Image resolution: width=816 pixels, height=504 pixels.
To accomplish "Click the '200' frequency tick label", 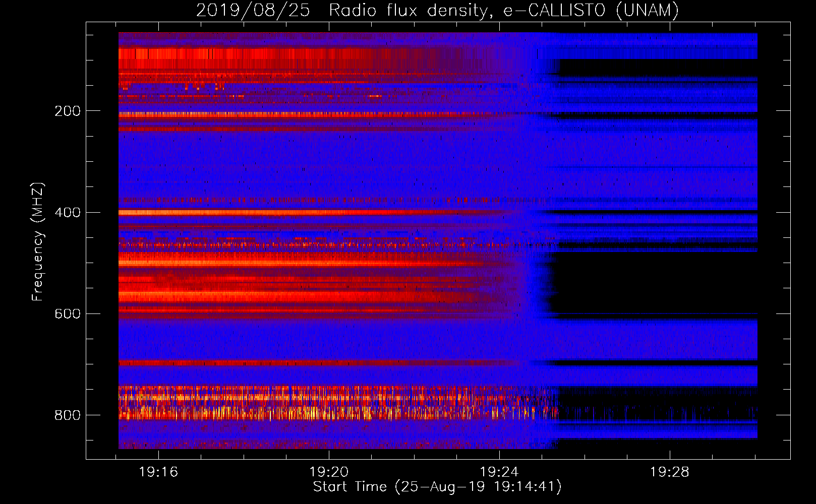I will coord(67,111).
